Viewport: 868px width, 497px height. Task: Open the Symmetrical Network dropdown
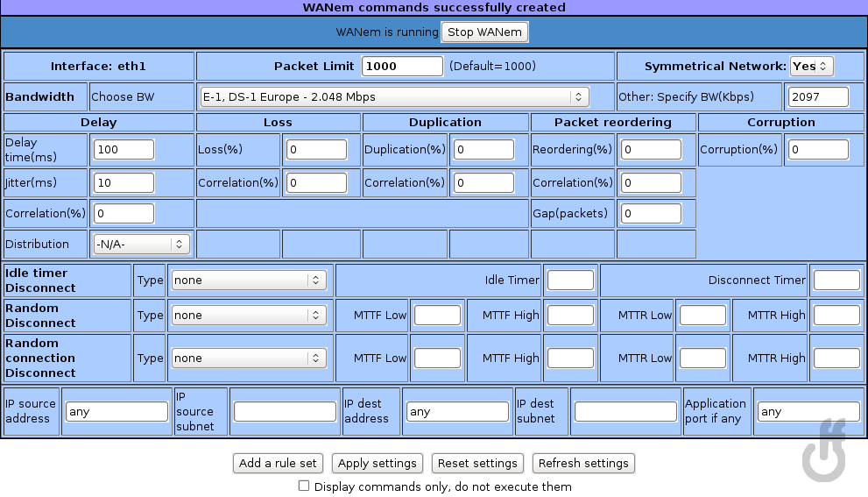pos(811,67)
